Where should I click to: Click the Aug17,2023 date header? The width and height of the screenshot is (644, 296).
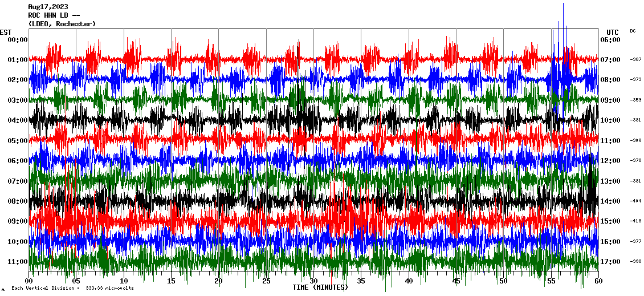click(x=48, y=7)
